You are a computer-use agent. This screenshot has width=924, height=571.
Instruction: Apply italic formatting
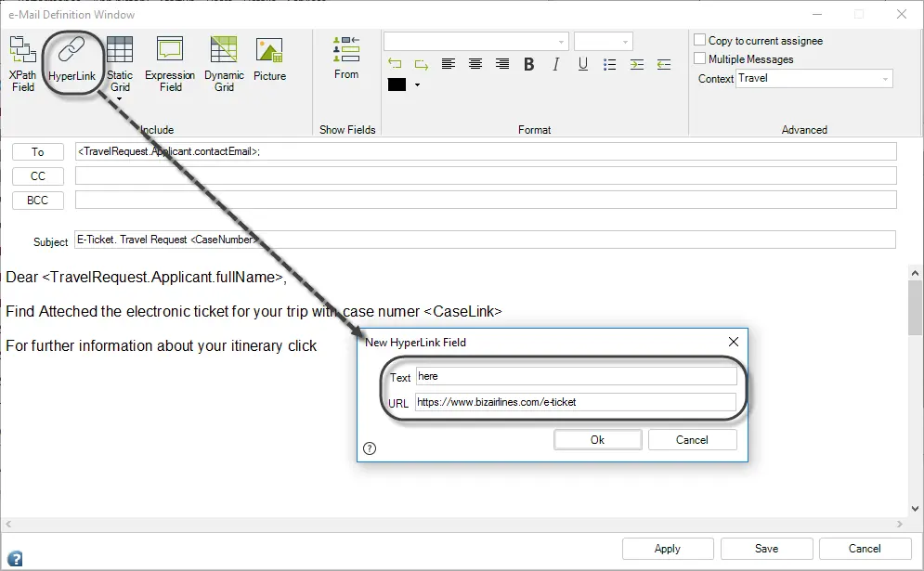click(x=555, y=64)
